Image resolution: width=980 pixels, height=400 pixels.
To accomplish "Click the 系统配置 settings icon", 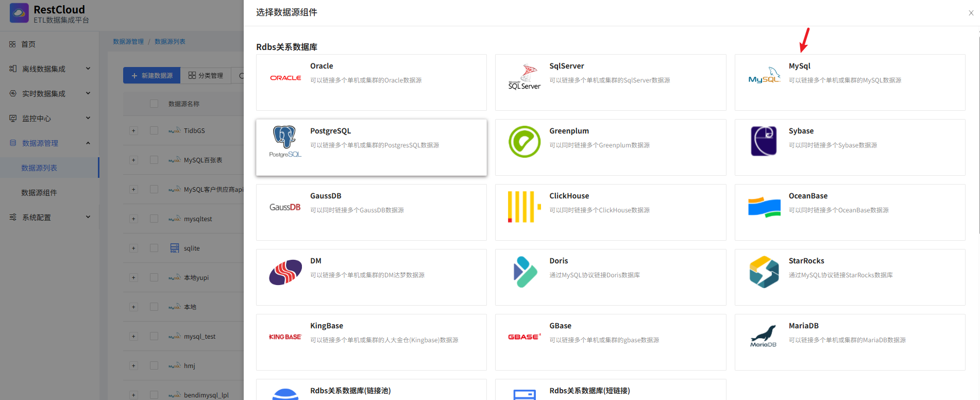I will (x=13, y=217).
